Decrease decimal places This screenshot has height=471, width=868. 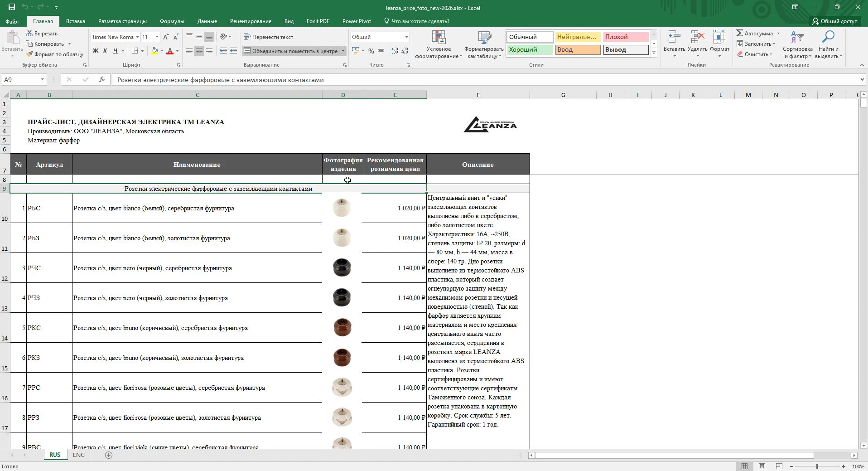tap(405, 51)
